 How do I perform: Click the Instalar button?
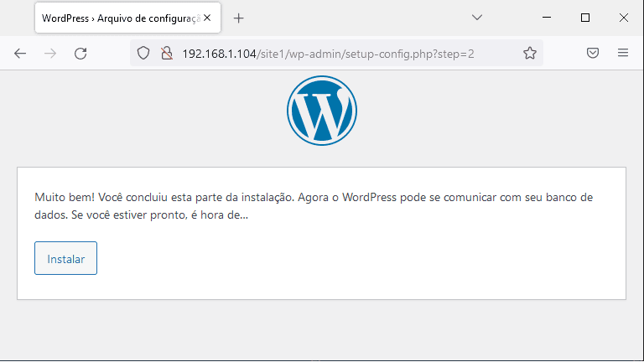(x=65, y=258)
